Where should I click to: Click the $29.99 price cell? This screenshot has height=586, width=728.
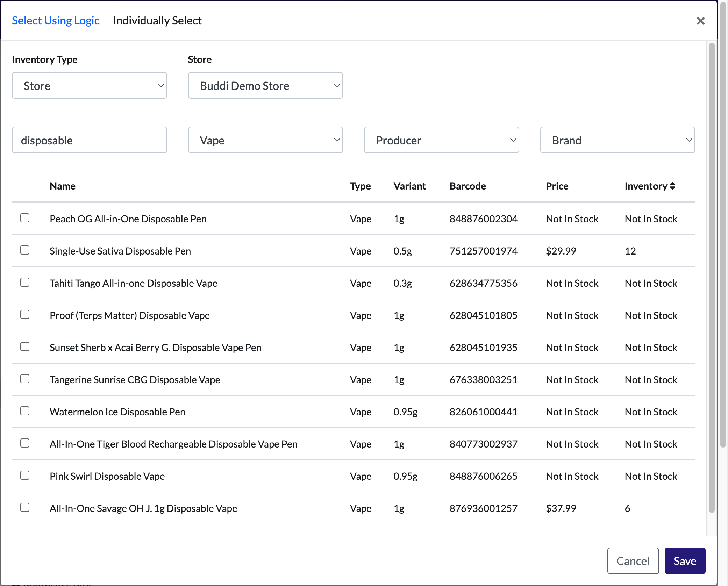(561, 251)
